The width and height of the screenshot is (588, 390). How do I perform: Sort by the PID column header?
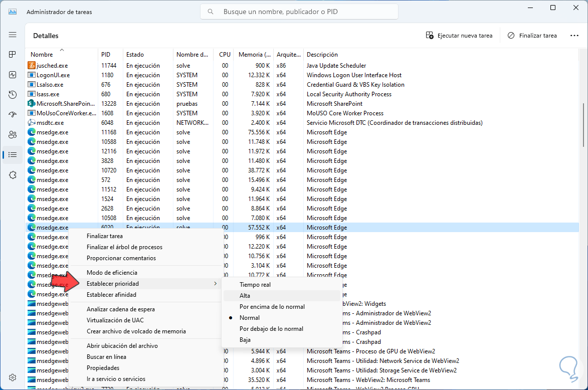click(x=106, y=54)
